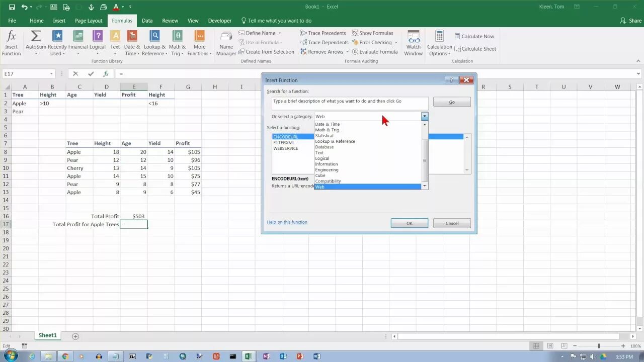This screenshot has height=362, width=644.
Task: Click the zoom slider handle
Action: coord(599,346)
